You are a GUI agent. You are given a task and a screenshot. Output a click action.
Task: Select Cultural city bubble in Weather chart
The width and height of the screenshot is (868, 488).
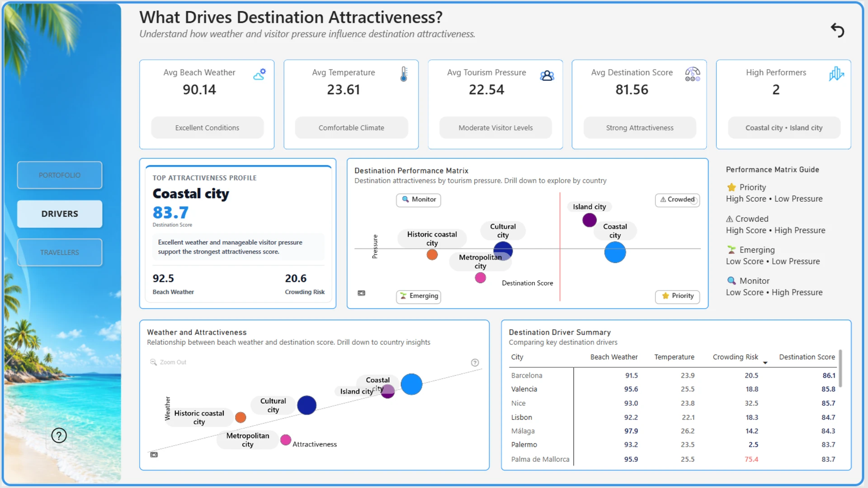coord(307,405)
